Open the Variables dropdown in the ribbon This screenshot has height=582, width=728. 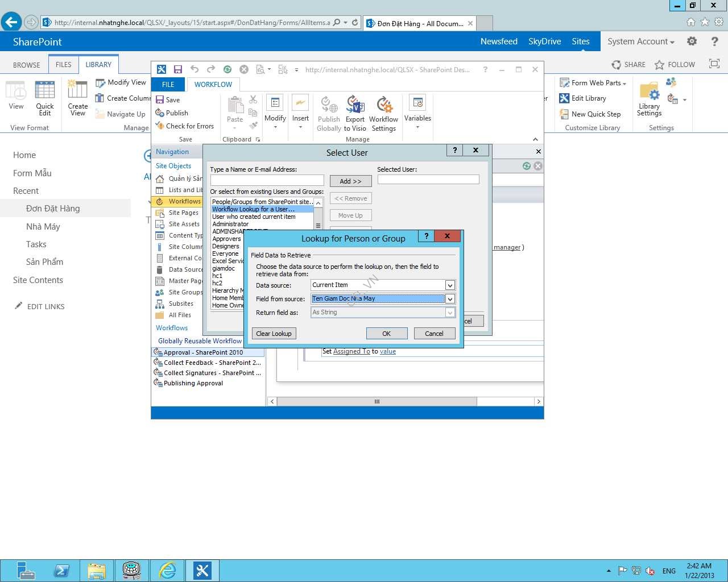tap(417, 114)
